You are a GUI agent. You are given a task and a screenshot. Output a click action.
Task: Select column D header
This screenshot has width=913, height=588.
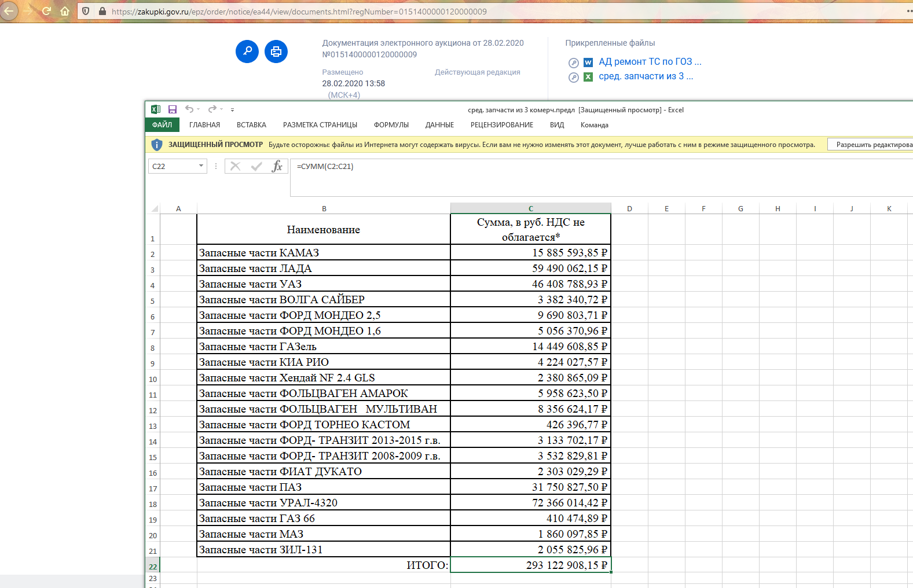(629, 209)
